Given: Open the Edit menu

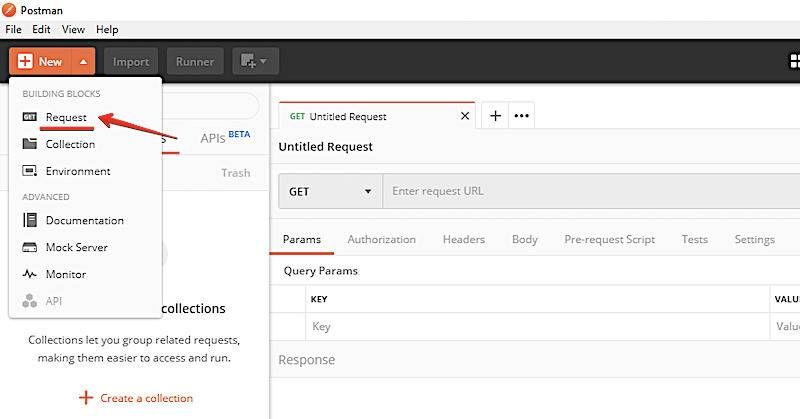Looking at the screenshot, I should (x=41, y=30).
